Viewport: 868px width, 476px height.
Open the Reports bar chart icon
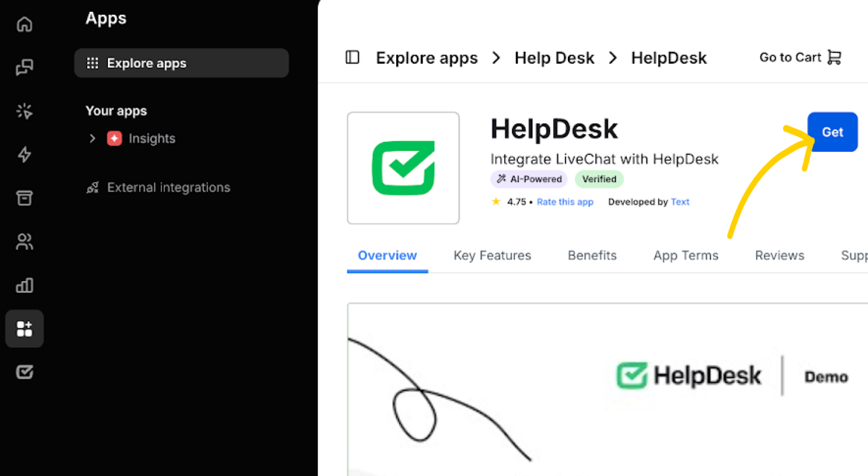click(x=24, y=285)
